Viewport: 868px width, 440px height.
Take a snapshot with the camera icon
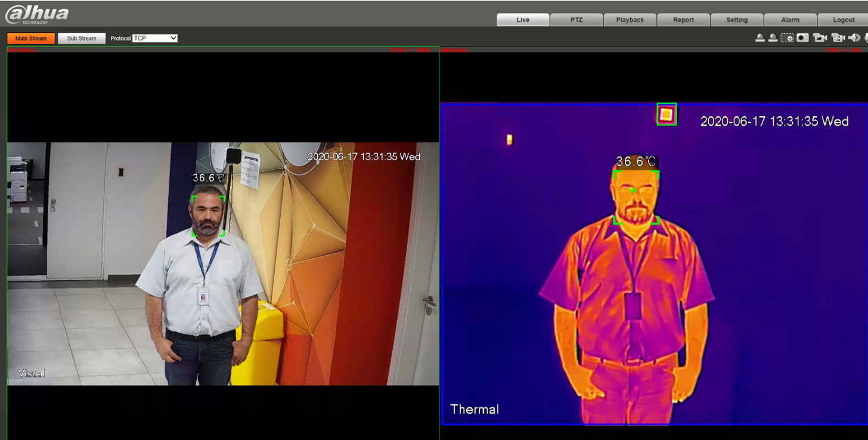pyautogui.click(x=802, y=38)
